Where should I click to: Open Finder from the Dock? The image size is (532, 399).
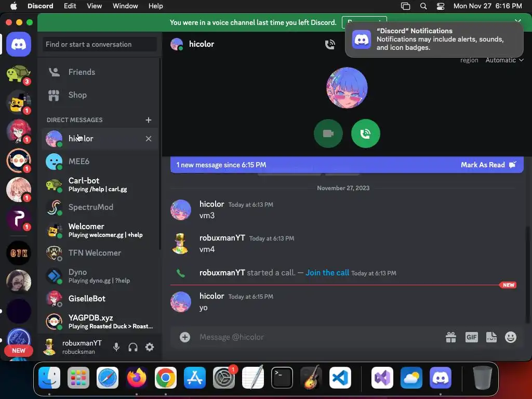[x=49, y=378]
